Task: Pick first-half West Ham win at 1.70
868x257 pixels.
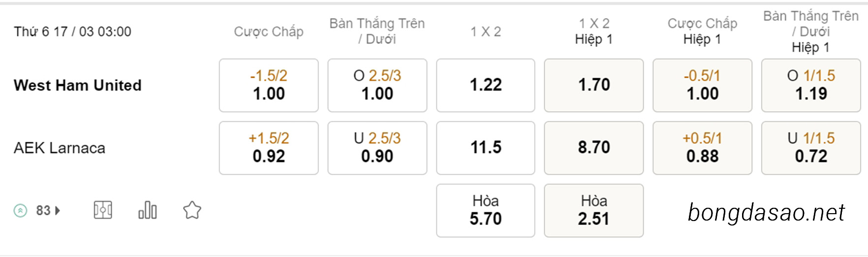Action: pyautogui.click(x=594, y=85)
